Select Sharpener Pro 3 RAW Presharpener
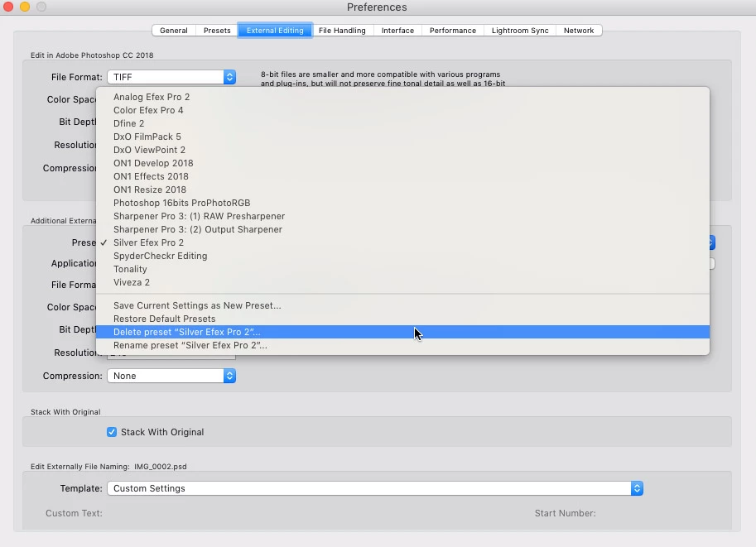Viewport: 756px width, 547px height. [x=402, y=216]
